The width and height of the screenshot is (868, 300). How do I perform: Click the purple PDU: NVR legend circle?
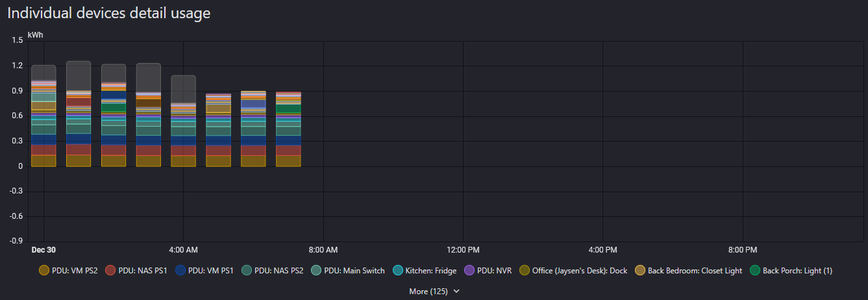469,270
